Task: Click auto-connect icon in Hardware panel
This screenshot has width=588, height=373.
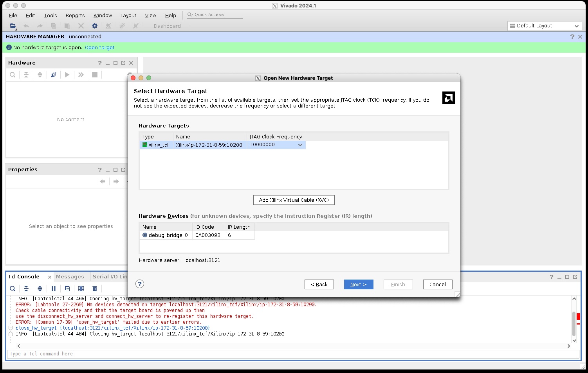Action: 54,75
